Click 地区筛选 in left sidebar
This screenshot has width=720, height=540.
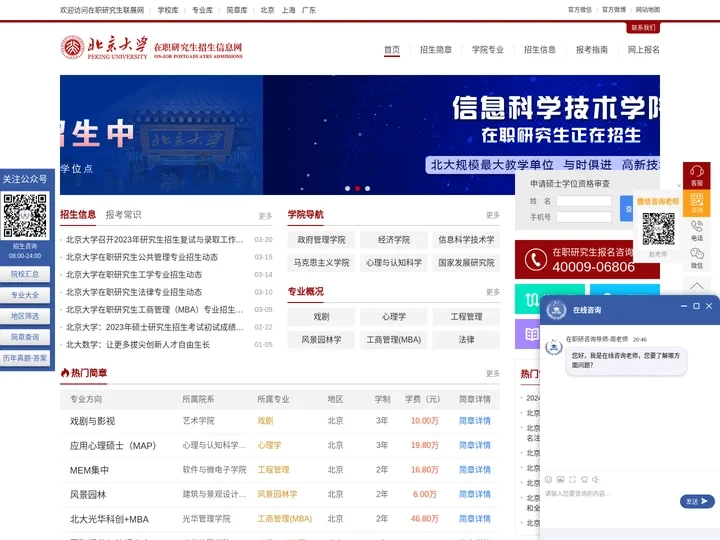25,316
